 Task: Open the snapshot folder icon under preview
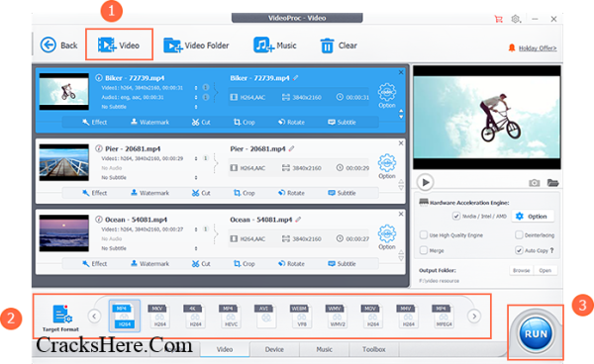tap(552, 183)
